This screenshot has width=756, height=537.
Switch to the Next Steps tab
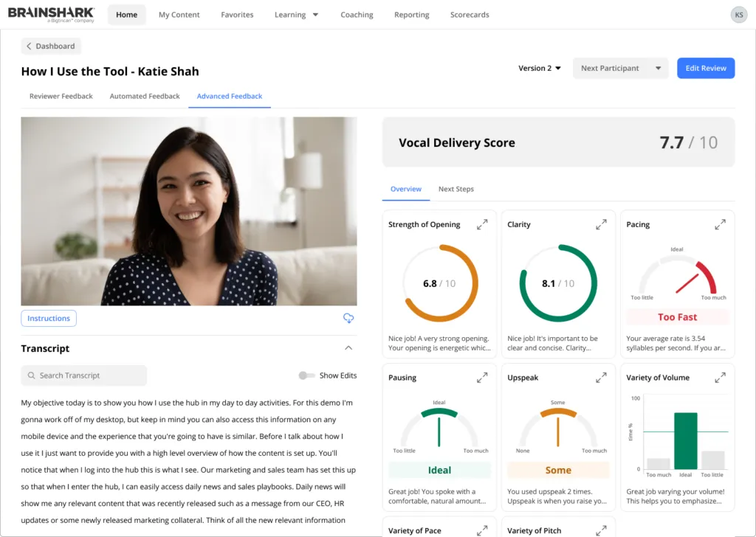(456, 190)
